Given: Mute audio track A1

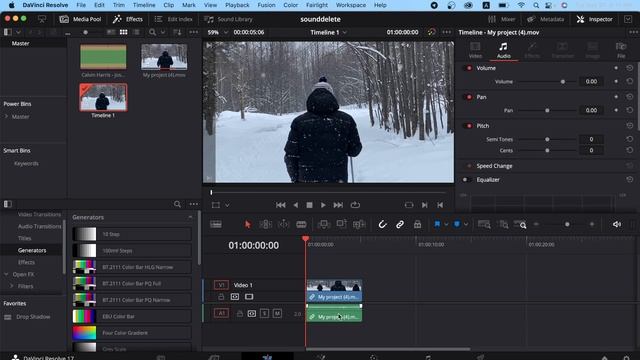Looking at the screenshot, I should coord(277,313).
